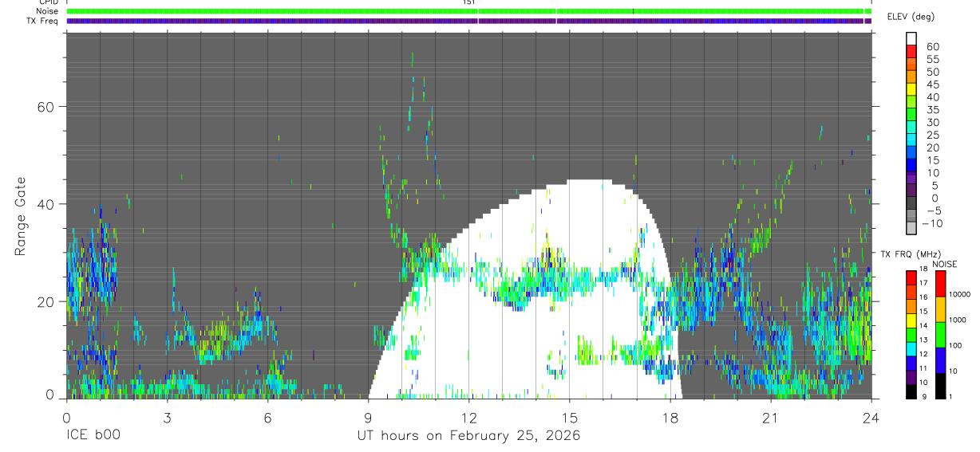Click NOISE colorbar label '1000'
980x452 pixels.
click(x=958, y=320)
